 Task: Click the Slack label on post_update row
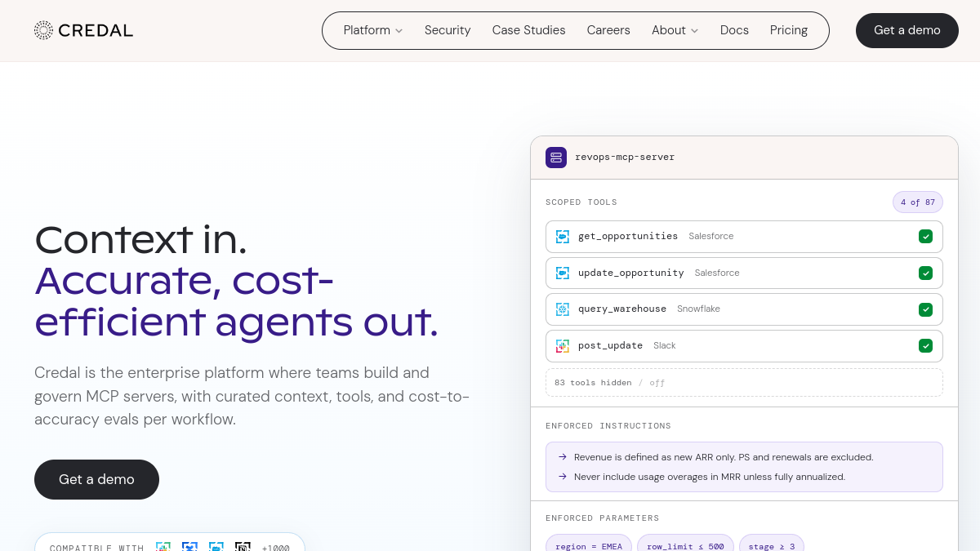pos(665,346)
